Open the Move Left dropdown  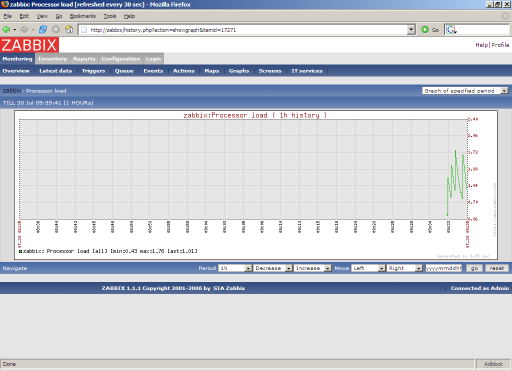point(368,268)
